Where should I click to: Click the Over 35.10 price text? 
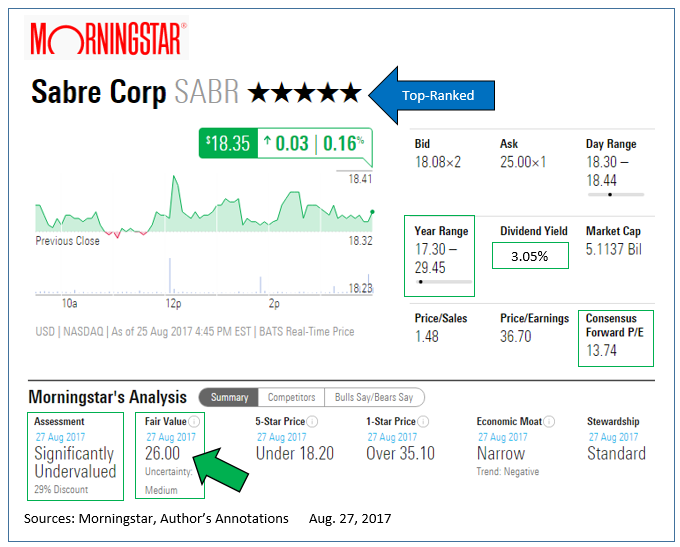400,454
